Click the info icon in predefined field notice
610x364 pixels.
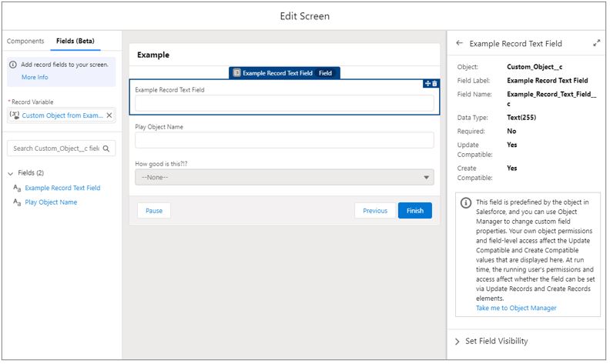point(466,202)
